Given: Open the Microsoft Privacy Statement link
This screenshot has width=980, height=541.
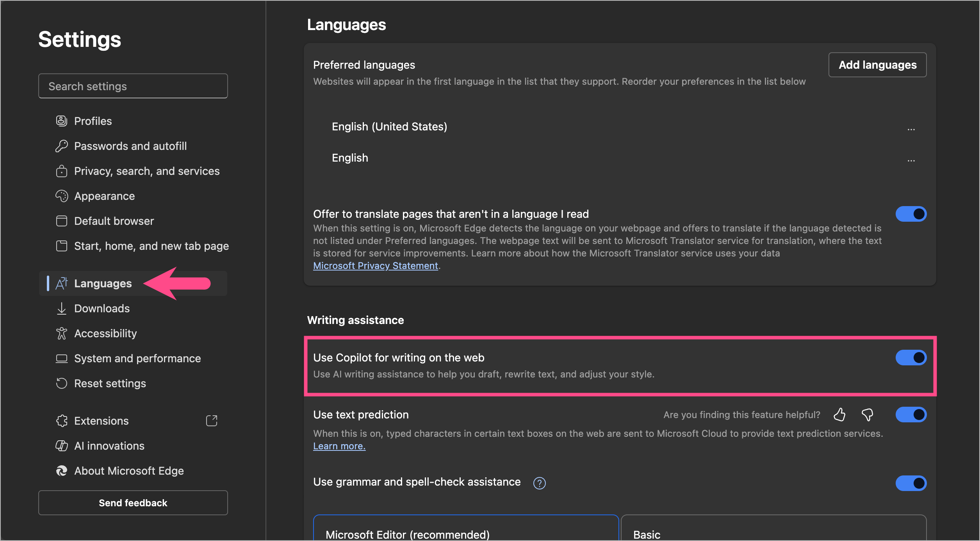Looking at the screenshot, I should pyautogui.click(x=375, y=266).
